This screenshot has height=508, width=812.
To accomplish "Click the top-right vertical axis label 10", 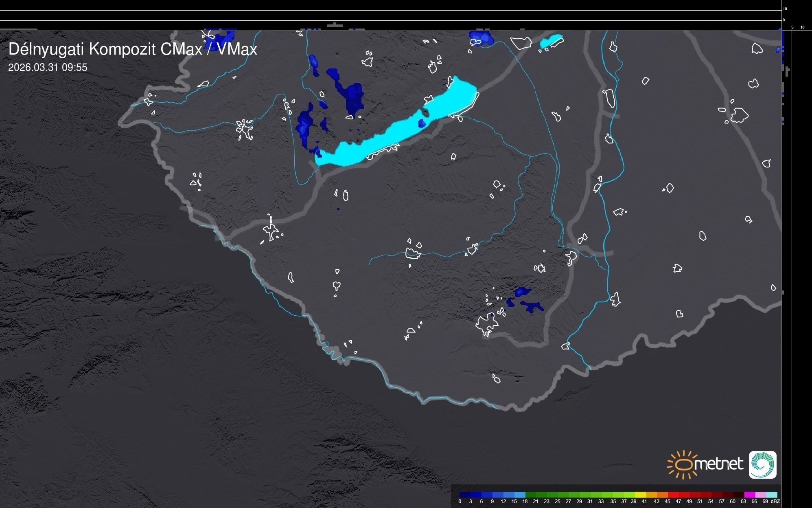I will coord(785,9).
